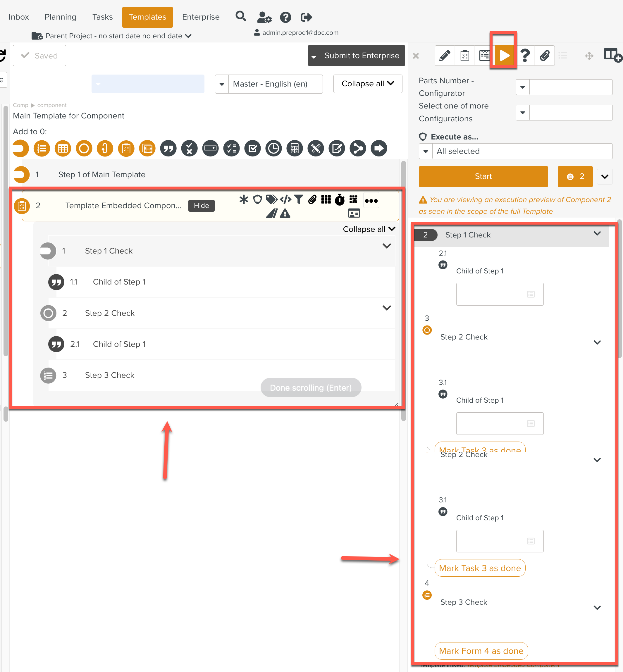The height and width of the screenshot is (672, 623).
Task: Click the ID card icon on component row
Action: tap(354, 213)
